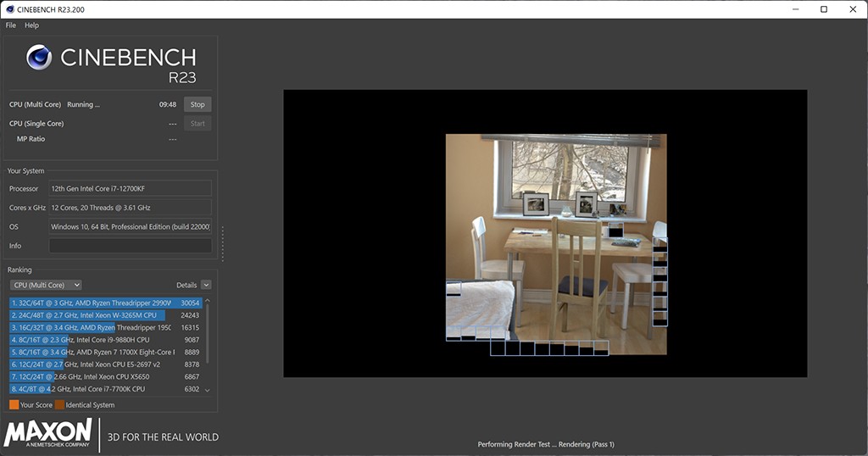Viewport: 868px width, 456px height.
Task: Open the File menu
Action: [x=11, y=25]
